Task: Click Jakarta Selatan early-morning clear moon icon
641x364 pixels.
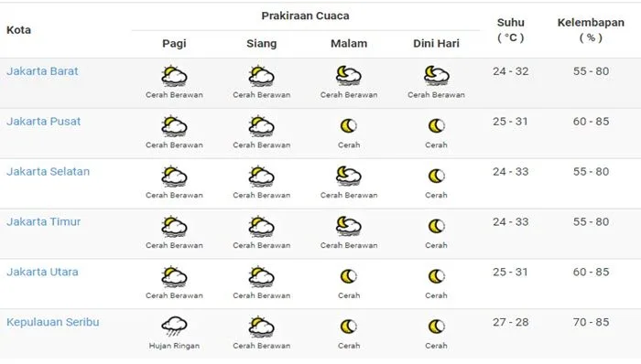Action: click(x=436, y=176)
